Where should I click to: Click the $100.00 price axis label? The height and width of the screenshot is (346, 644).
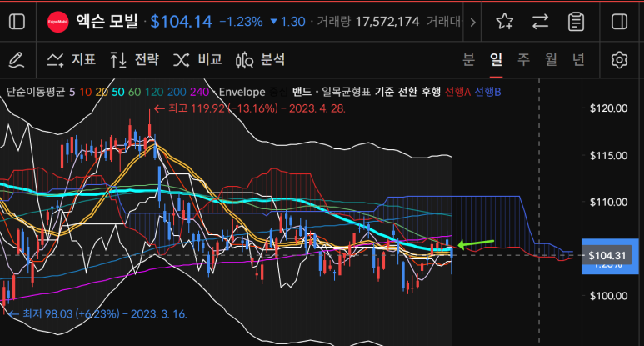[x=609, y=296]
